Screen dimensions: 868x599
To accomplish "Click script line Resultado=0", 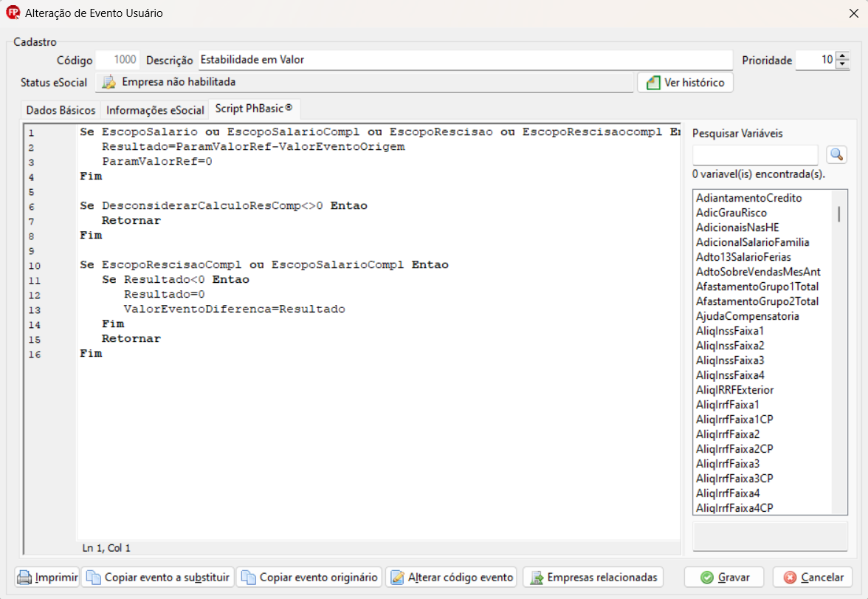I will (165, 295).
